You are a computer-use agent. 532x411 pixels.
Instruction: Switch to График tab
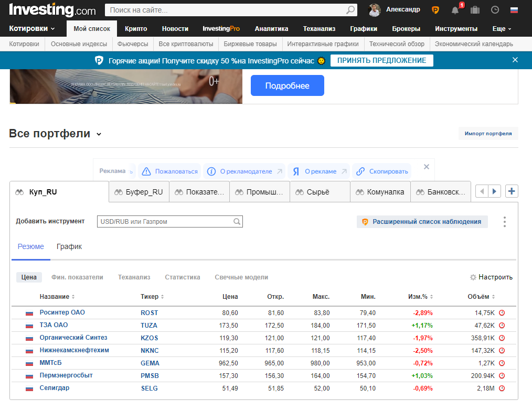(69, 246)
